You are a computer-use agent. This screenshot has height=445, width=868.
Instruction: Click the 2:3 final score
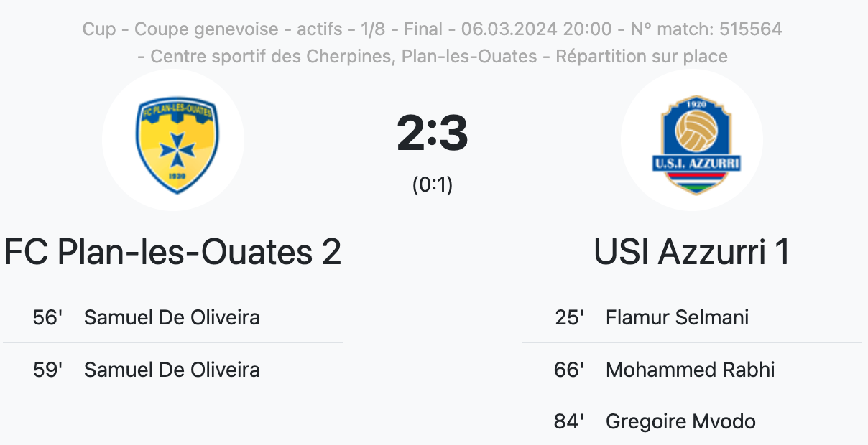click(x=433, y=133)
